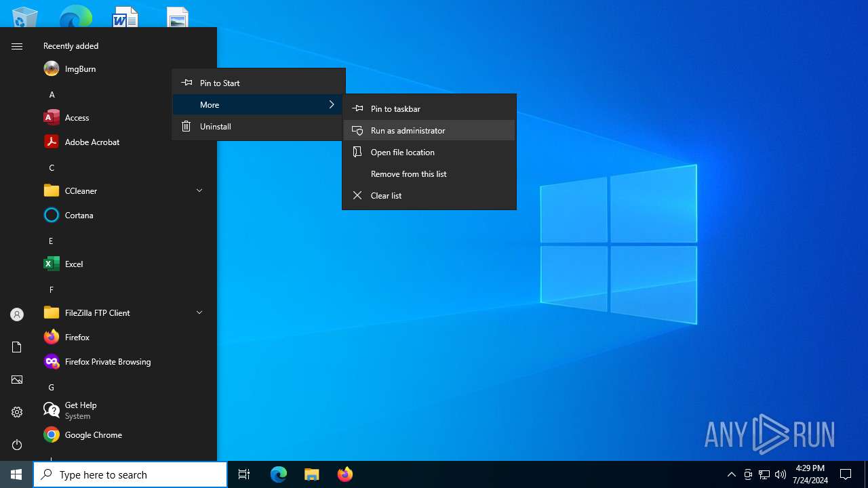Open Task View on the taskbar

244,474
